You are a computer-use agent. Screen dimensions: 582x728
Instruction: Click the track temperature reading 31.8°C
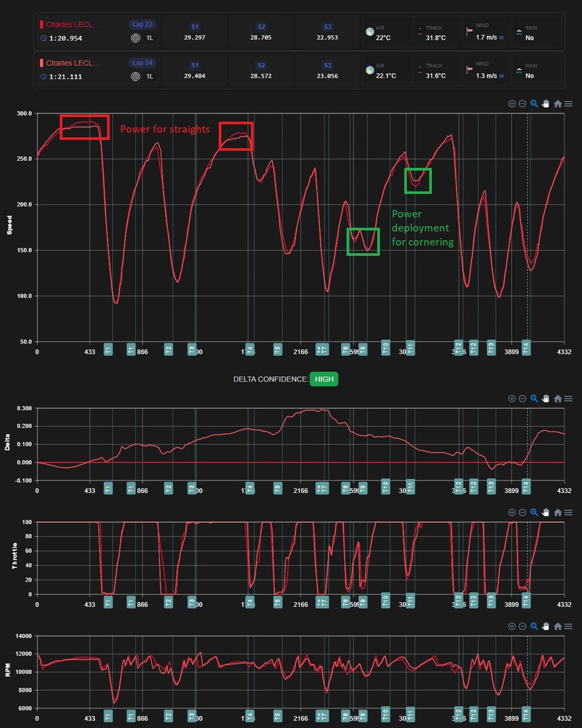point(435,38)
